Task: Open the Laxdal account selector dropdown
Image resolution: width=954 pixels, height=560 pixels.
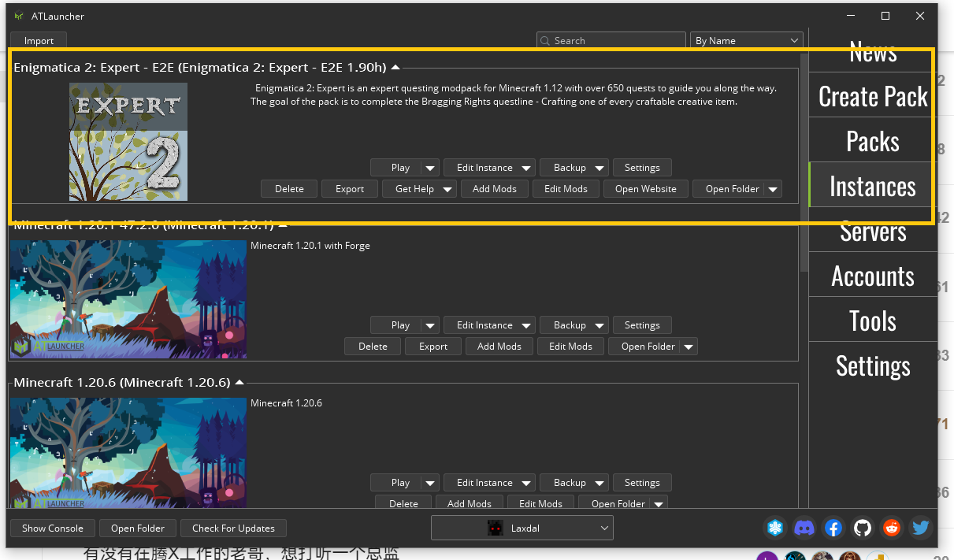Action: (x=522, y=528)
